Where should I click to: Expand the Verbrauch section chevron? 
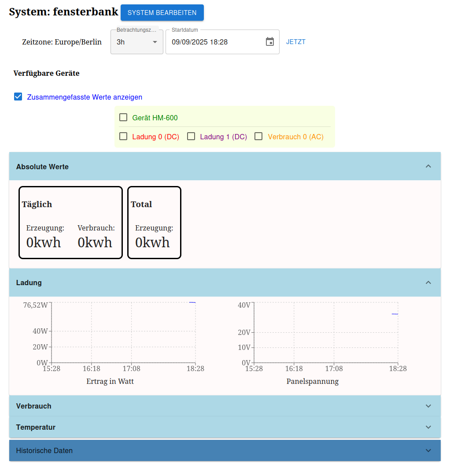[x=428, y=406]
